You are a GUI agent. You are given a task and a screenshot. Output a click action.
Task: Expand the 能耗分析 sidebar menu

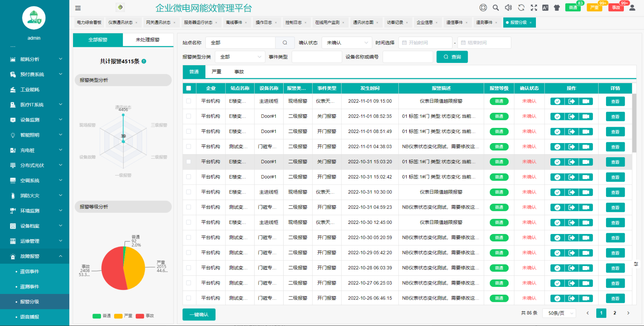[35, 59]
